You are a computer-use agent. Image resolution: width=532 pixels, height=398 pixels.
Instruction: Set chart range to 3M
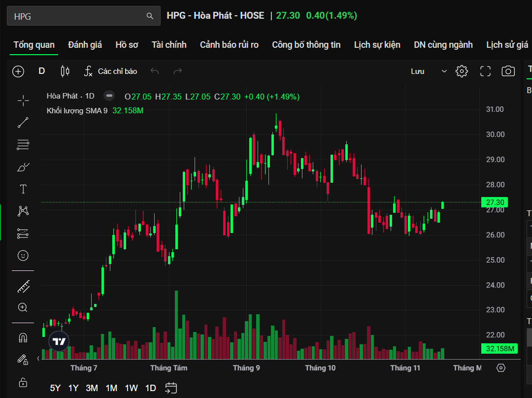[x=92, y=388]
